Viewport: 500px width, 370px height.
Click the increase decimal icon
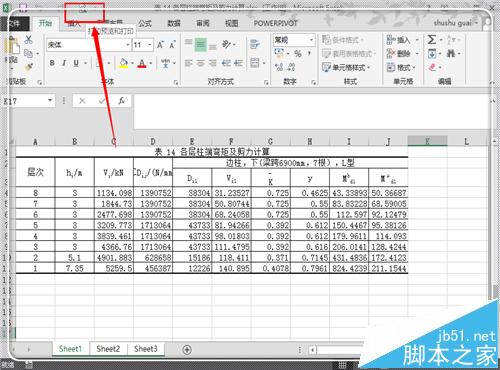[x=279, y=67]
